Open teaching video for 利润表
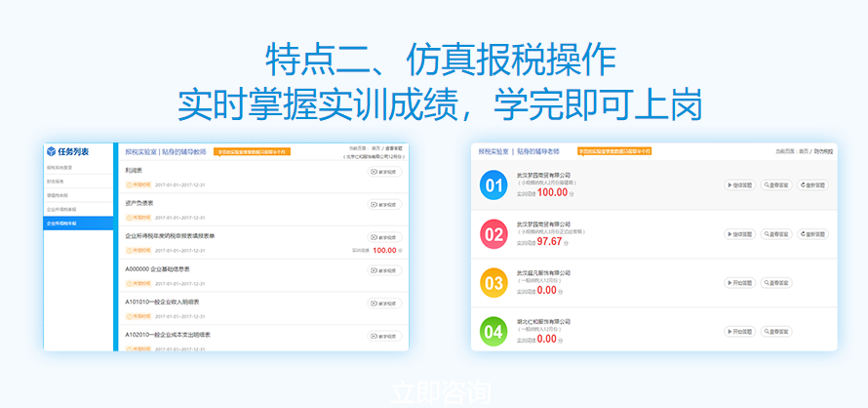 click(384, 172)
